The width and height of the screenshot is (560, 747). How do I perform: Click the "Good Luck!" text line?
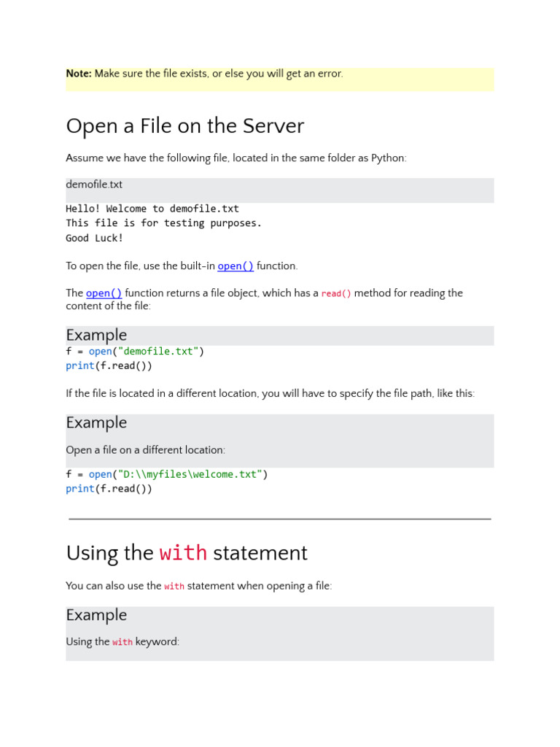[95, 238]
